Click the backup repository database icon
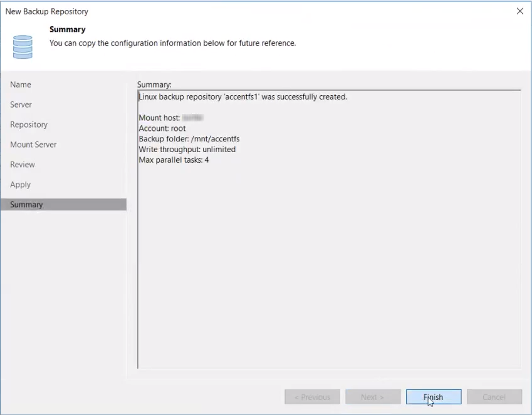The height and width of the screenshot is (415, 532). pyautogui.click(x=23, y=46)
